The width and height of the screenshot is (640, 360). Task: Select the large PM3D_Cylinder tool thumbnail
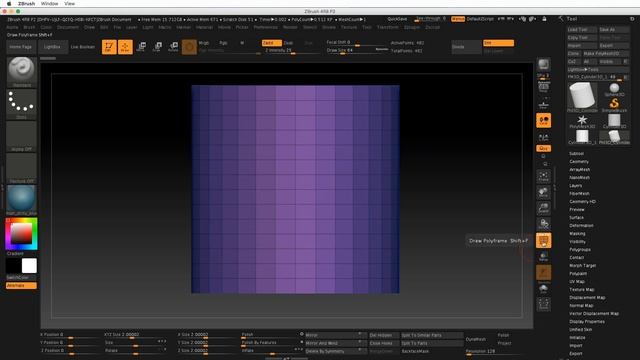point(582,97)
